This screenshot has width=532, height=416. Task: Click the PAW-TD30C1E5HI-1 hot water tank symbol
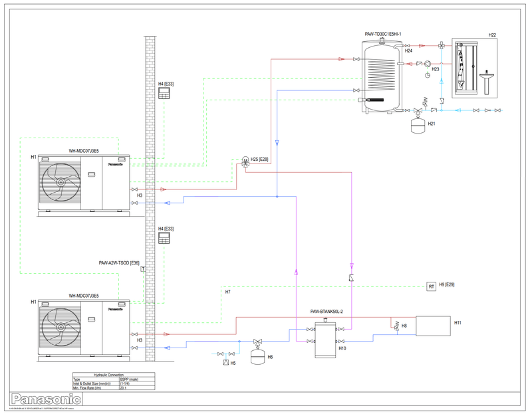click(x=382, y=76)
